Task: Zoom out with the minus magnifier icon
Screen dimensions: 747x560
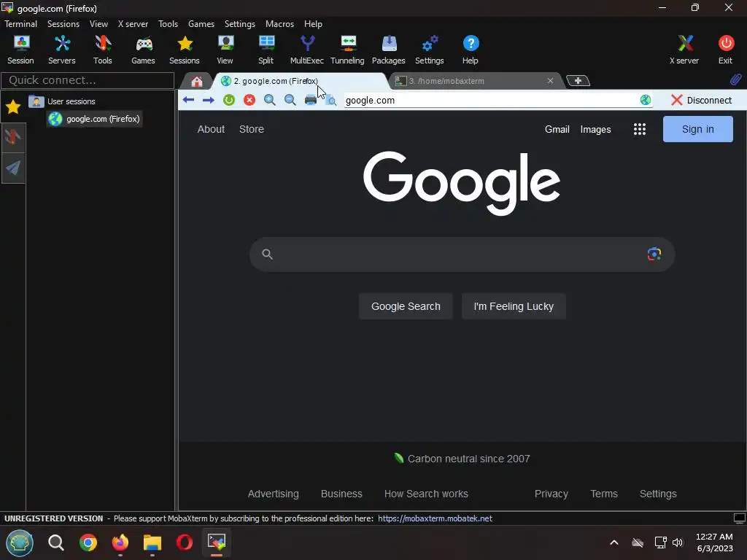Action: click(x=290, y=100)
